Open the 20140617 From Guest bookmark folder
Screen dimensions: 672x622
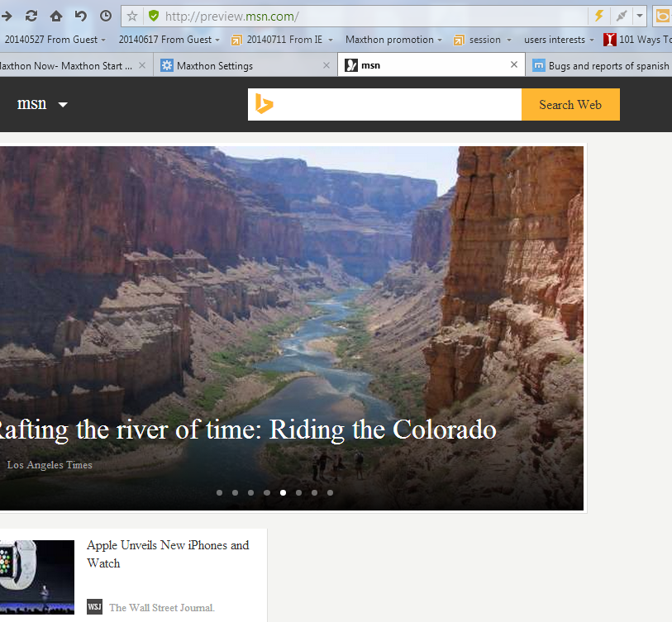click(169, 40)
